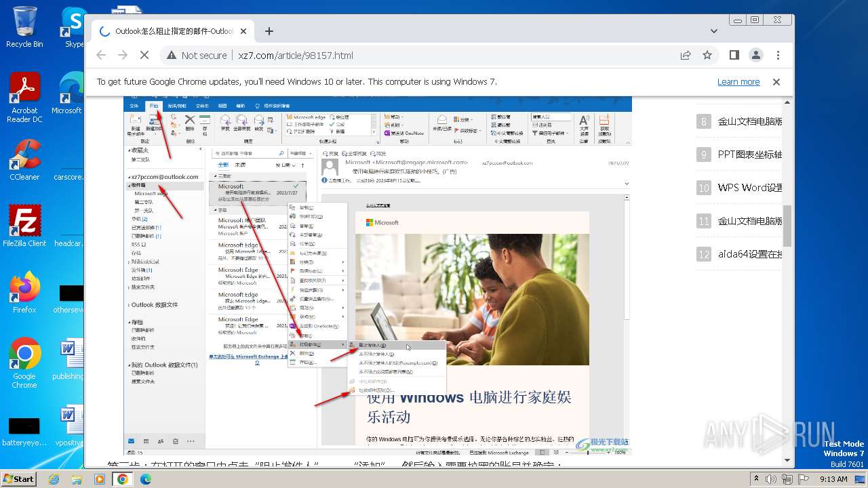Viewport: 868px width, 488px height.
Task: Open the vpositive Word document icon
Action: point(68,426)
